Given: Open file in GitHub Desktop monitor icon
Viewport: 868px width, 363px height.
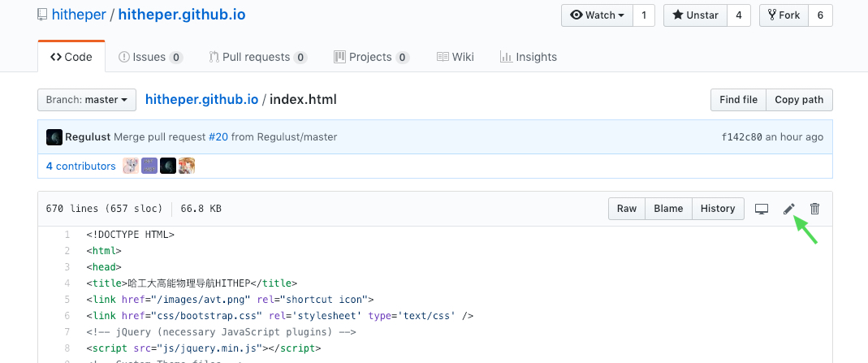Looking at the screenshot, I should click(x=762, y=209).
